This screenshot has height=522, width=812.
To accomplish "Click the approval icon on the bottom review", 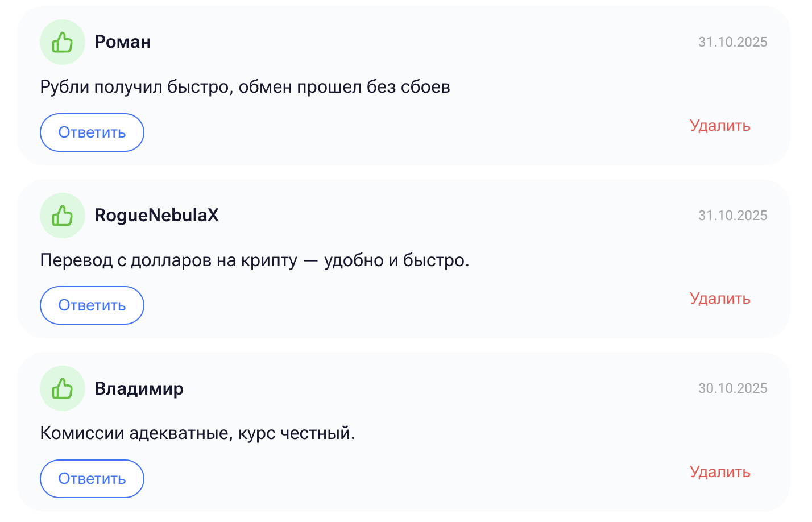I will pyautogui.click(x=63, y=388).
